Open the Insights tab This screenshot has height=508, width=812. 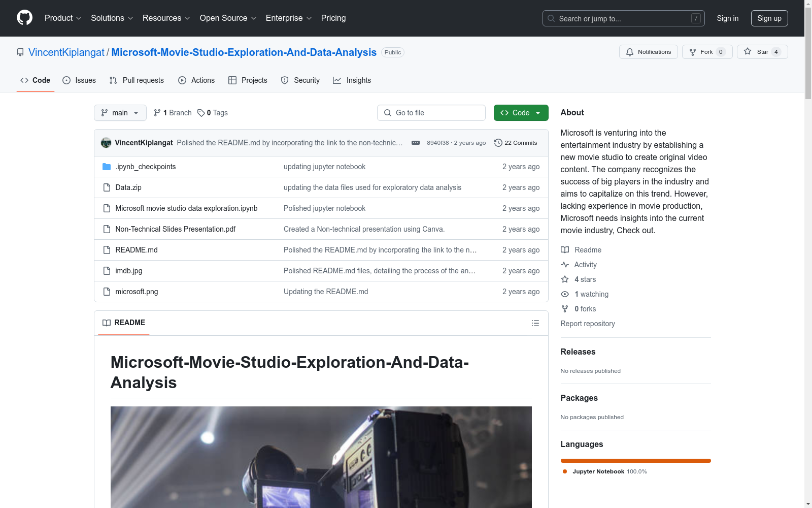(x=352, y=80)
